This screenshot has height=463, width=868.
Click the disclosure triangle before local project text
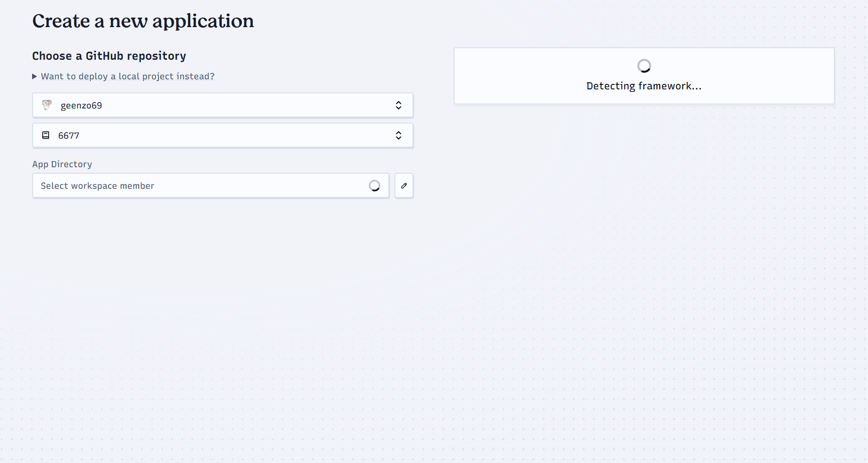pos(35,76)
